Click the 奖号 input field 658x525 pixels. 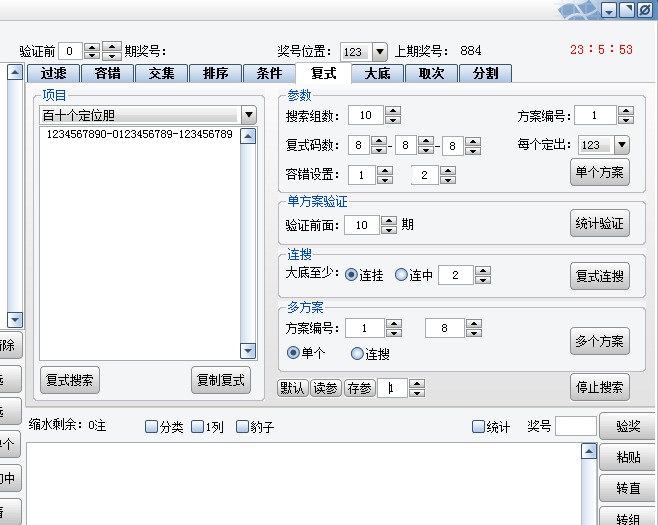click(575, 427)
